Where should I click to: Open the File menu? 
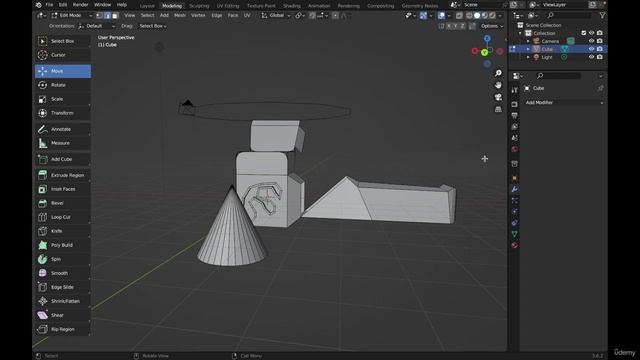[x=49, y=5]
